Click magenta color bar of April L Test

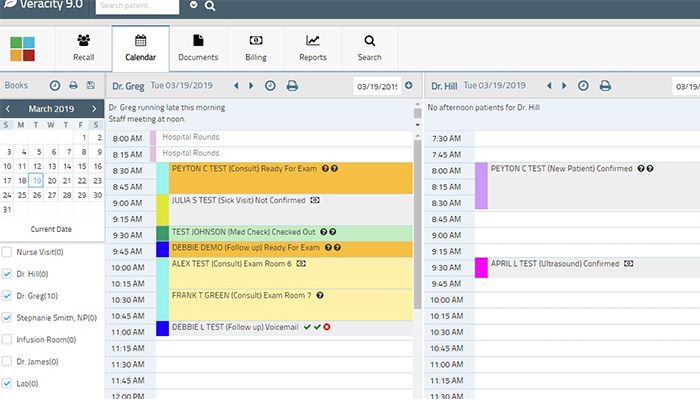481,268
